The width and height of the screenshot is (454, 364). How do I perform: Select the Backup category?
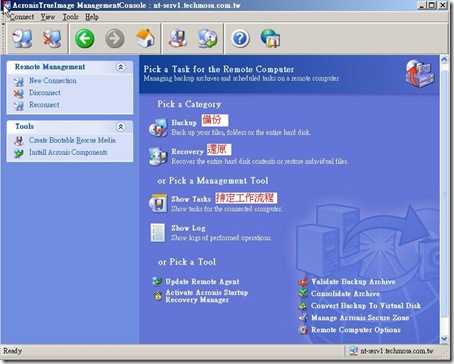[x=184, y=123]
